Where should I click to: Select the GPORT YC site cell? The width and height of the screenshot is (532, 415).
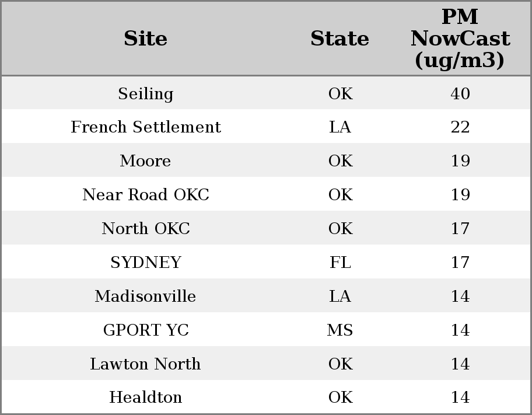coord(145,330)
